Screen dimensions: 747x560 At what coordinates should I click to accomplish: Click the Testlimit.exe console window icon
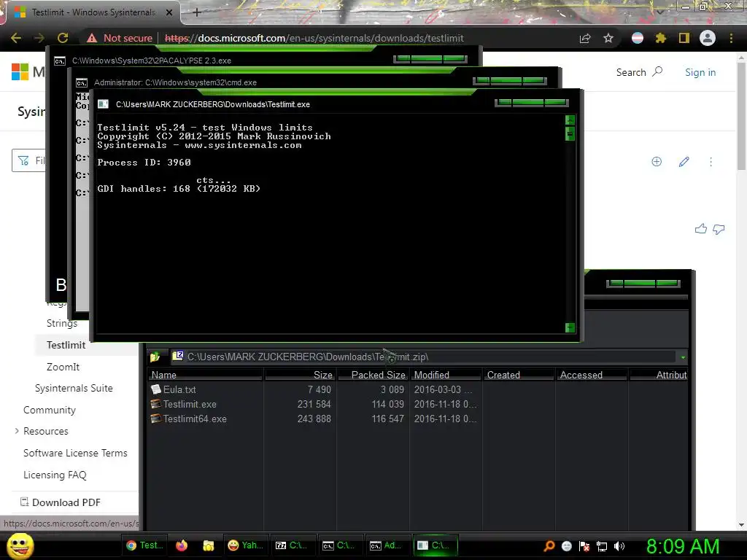[103, 104]
